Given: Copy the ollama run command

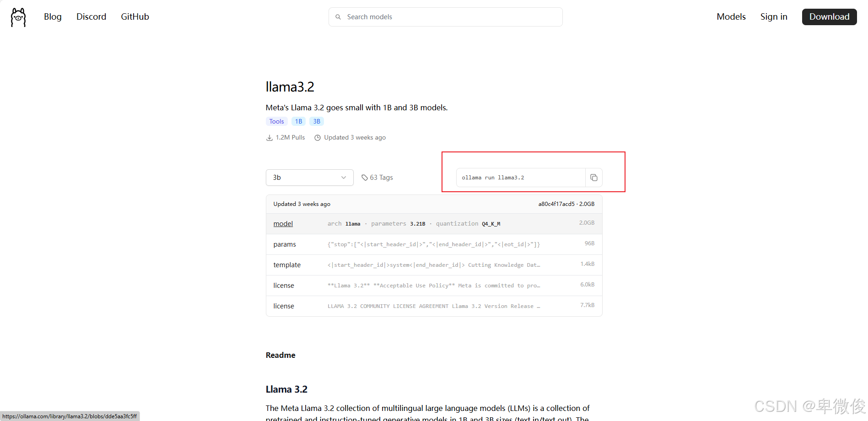Looking at the screenshot, I should point(593,178).
